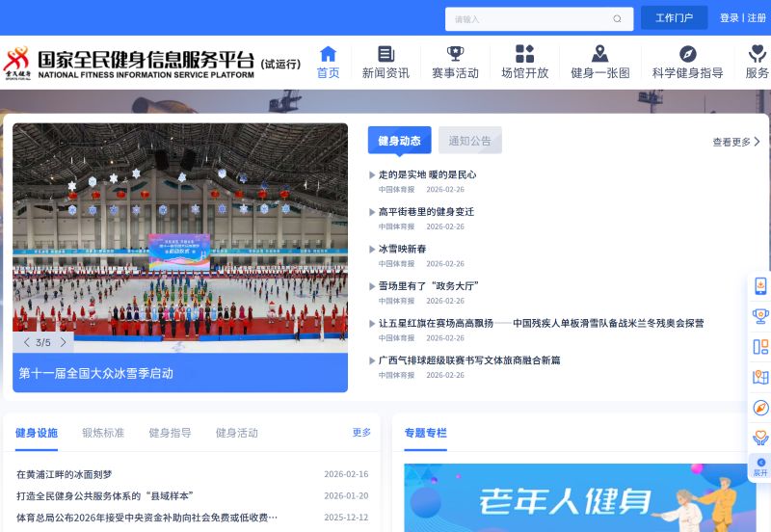Open the 工作门户 work portal button
Image resolution: width=771 pixels, height=532 pixels.
coord(674,18)
